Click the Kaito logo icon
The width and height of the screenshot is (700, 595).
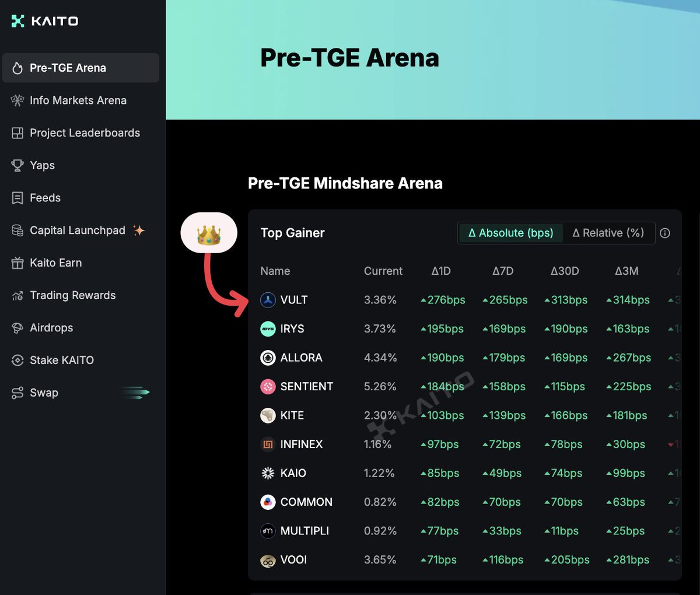tap(18, 21)
